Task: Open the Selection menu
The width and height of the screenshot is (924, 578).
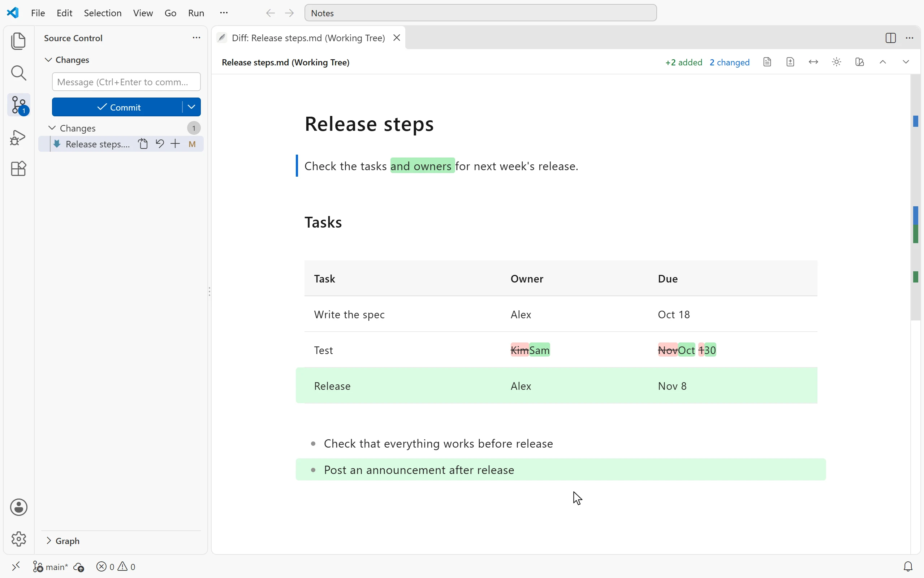Action: pos(103,13)
